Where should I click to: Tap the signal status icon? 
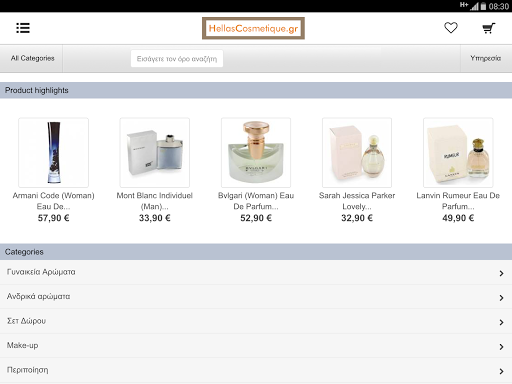coord(474,6)
